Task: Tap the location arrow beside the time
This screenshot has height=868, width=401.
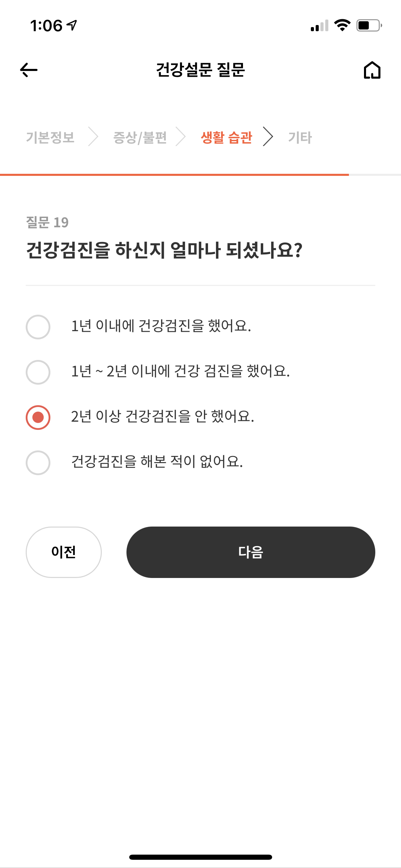Action: (x=72, y=25)
